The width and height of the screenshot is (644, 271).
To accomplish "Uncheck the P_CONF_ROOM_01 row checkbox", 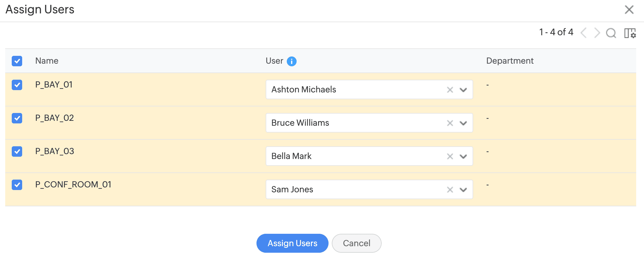I will (17, 185).
